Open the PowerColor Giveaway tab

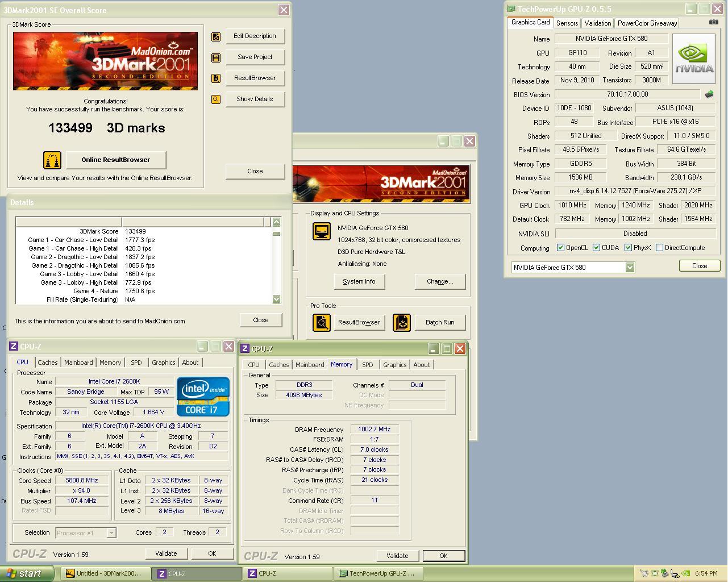click(647, 23)
